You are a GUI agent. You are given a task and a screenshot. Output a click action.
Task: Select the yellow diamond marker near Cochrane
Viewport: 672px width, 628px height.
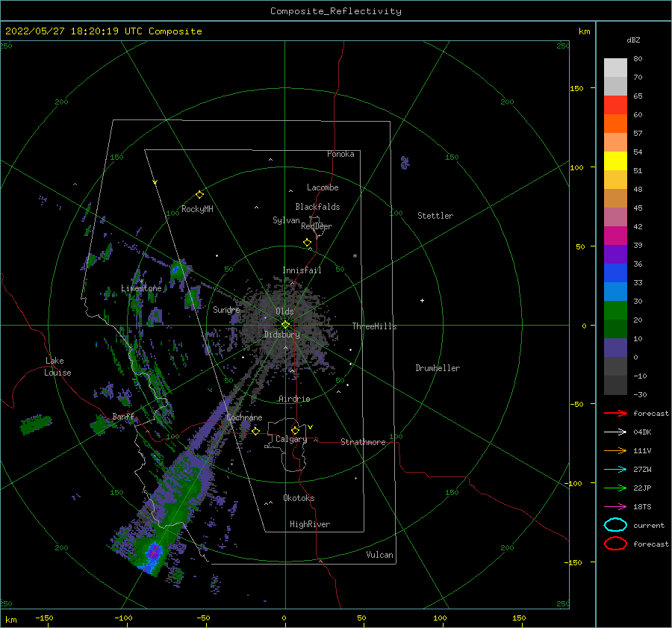pos(255,431)
